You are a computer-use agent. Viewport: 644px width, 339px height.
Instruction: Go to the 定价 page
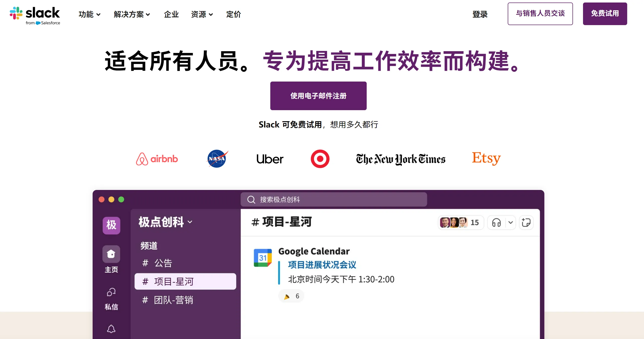(x=233, y=14)
